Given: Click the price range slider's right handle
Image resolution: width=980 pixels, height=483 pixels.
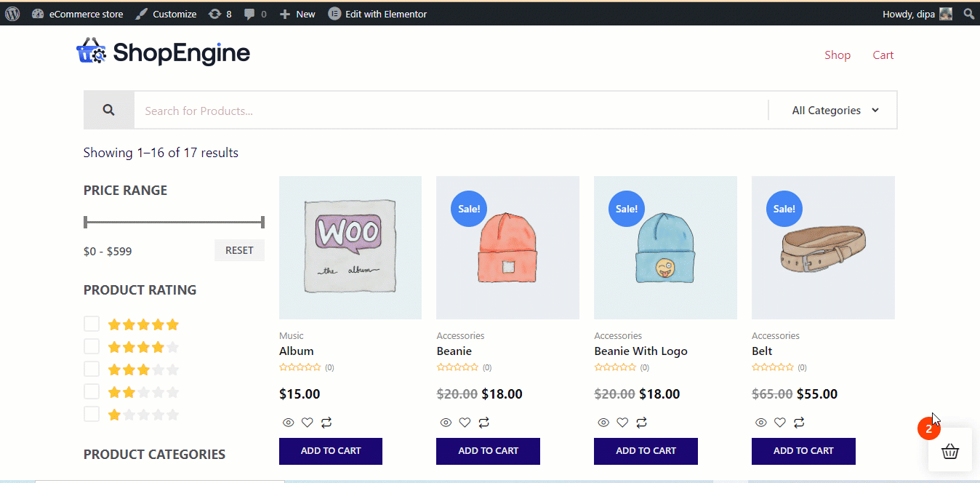Looking at the screenshot, I should tap(262, 222).
